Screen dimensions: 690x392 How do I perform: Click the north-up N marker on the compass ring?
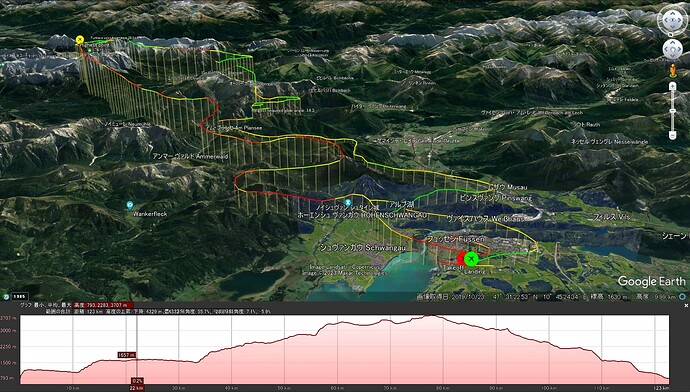670,34
